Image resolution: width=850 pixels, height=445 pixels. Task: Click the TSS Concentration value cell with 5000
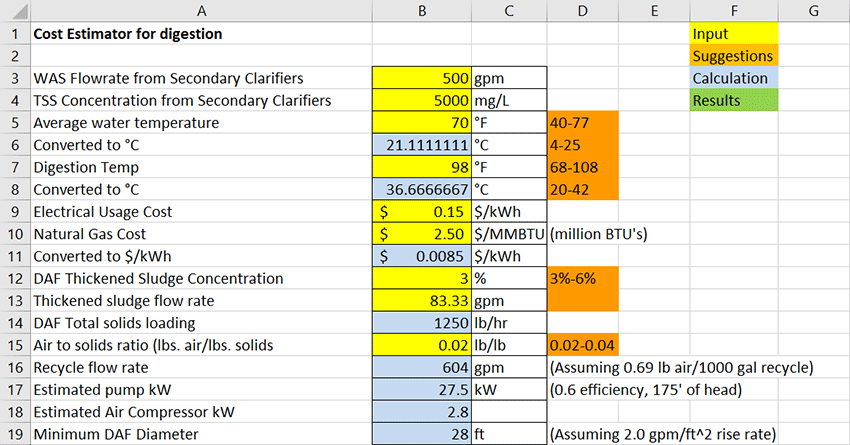point(421,100)
